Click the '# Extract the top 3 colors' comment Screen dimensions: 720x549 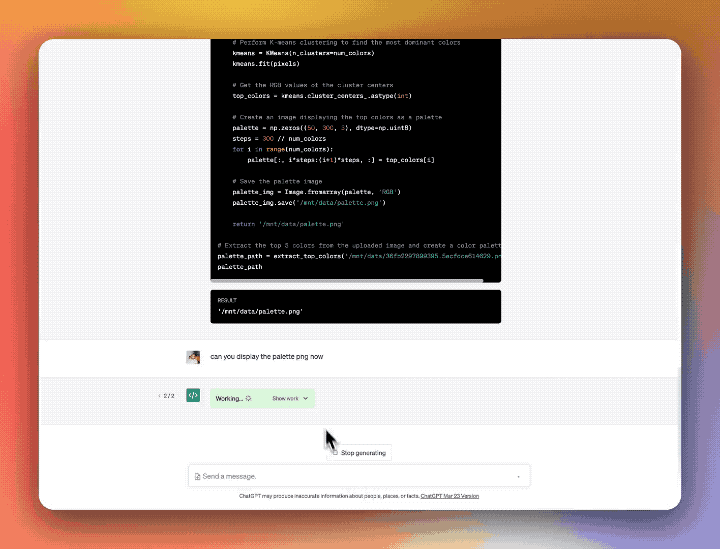tap(359, 246)
